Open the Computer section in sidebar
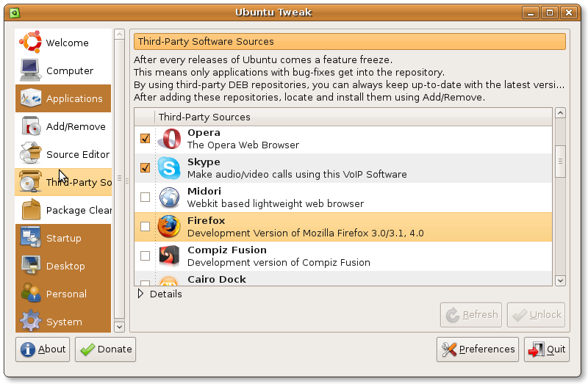 69,70
